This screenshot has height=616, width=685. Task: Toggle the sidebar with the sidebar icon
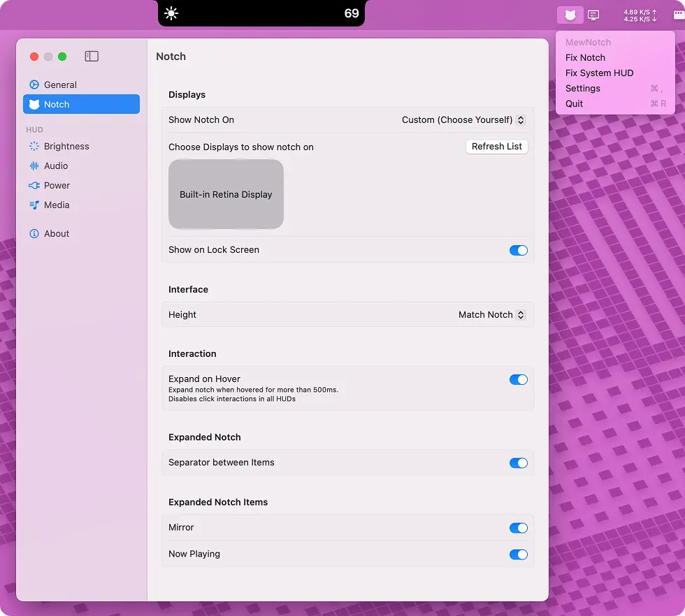pos(92,57)
